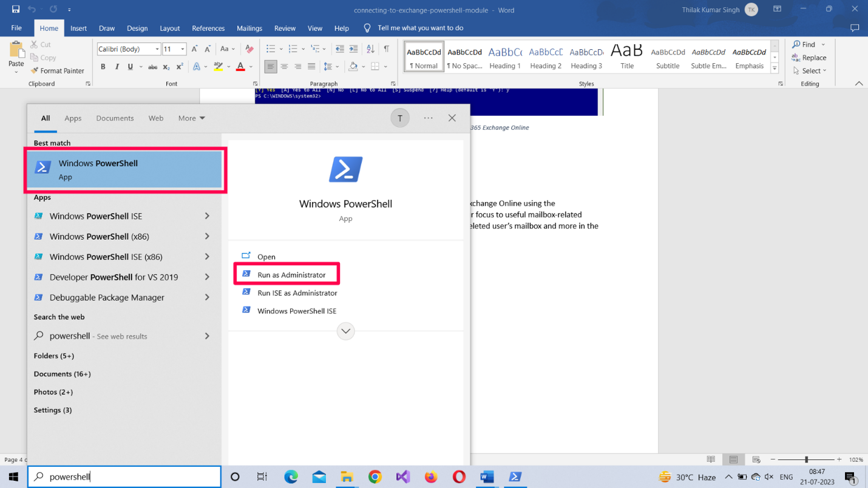Image resolution: width=868 pixels, height=488 pixels.
Task: Click the Show/Hide paragraph marks icon
Action: (386, 49)
